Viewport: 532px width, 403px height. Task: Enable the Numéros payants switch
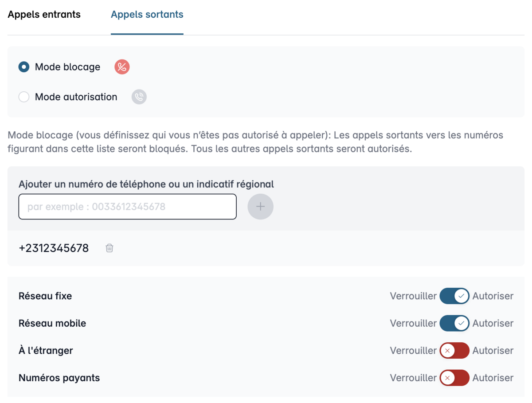click(454, 378)
